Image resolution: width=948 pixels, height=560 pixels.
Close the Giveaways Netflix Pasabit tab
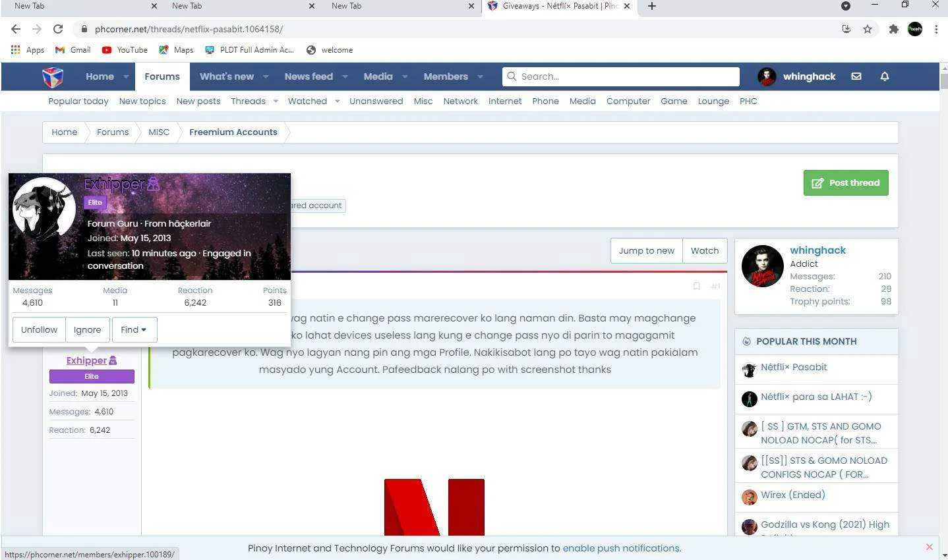(627, 6)
